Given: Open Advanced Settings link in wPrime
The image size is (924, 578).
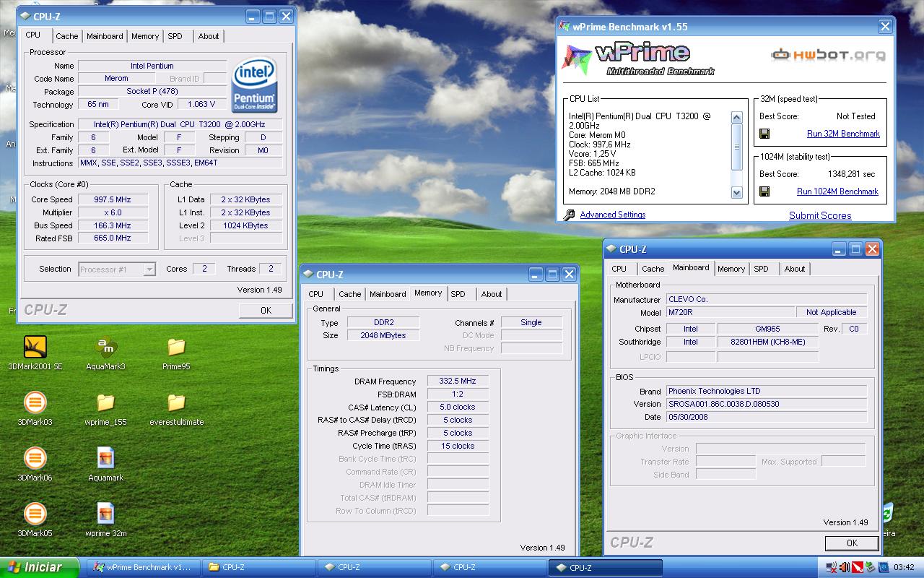Looking at the screenshot, I should (x=613, y=215).
